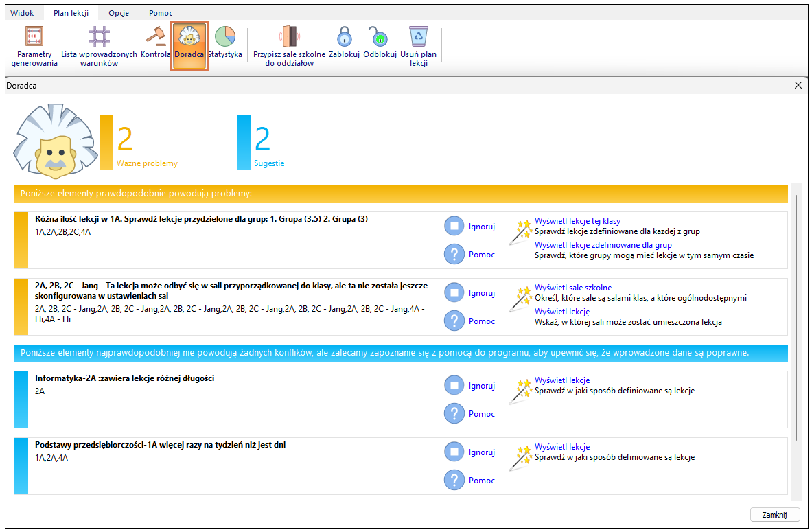Click class list text '1A,2A,4A'
Screen dimensions: 812x532
point(51,458)
